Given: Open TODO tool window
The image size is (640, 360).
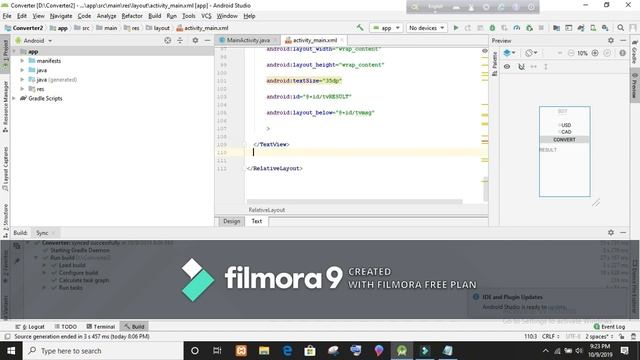Looking at the screenshot, I should pyautogui.click(x=66, y=327).
